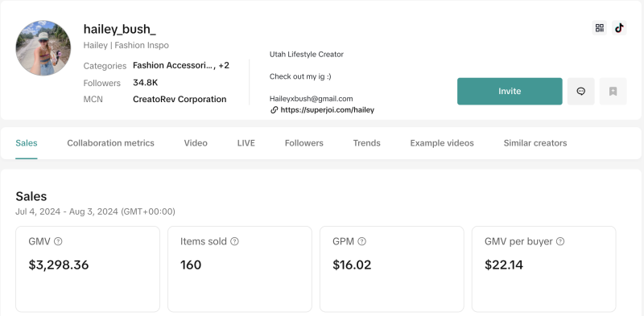The height and width of the screenshot is (316, 644).
Task: Open the QR code icon
Action: [x=599, y=28]
